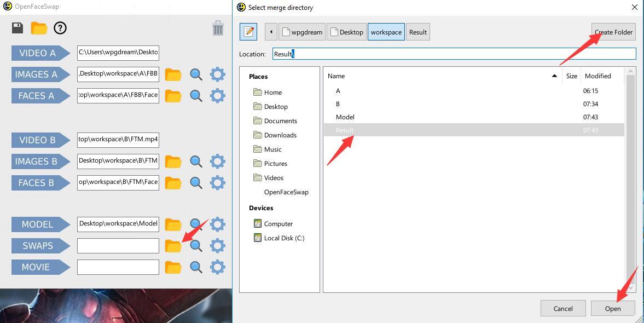
Task: Sort by Modified column header
Action: 602,76
